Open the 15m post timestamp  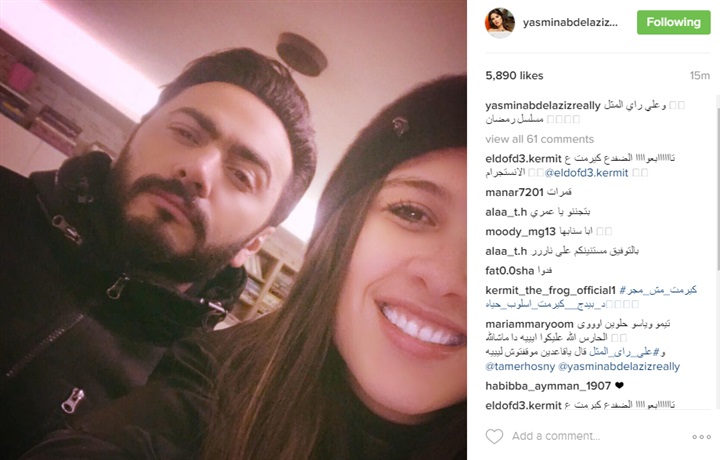[x=700, y=76]
